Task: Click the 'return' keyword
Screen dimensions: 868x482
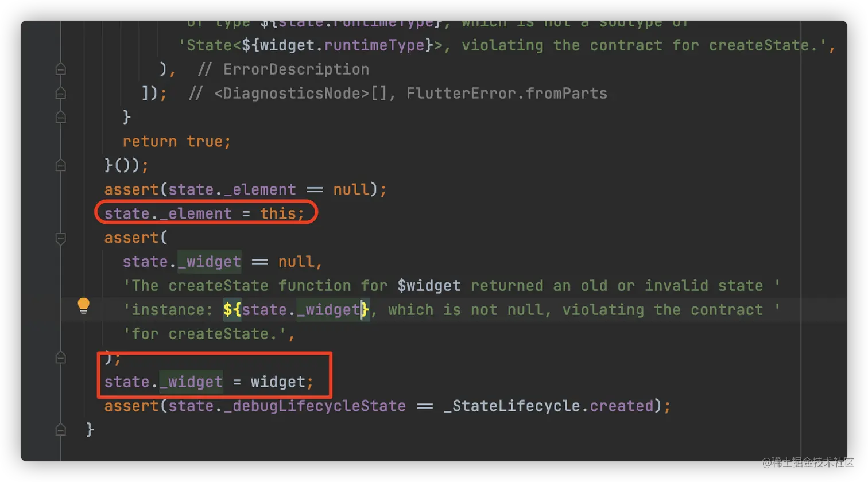Action: click(x=149, y=142)
